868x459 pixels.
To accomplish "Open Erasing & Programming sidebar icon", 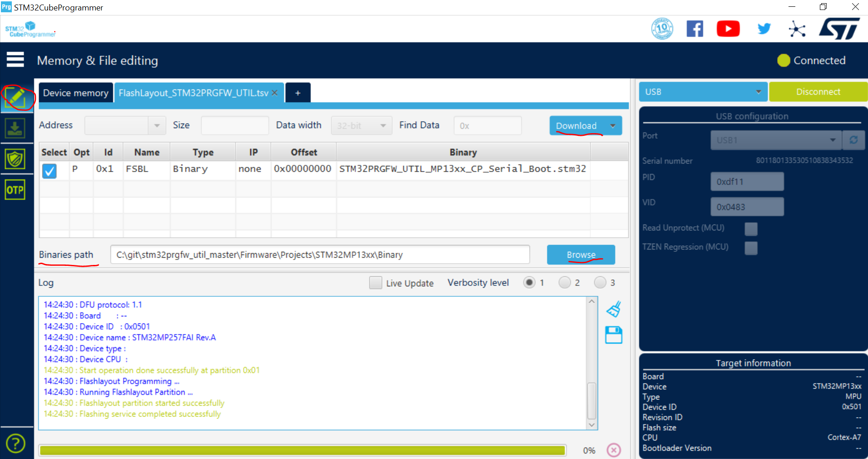I will tap(15, 128).
